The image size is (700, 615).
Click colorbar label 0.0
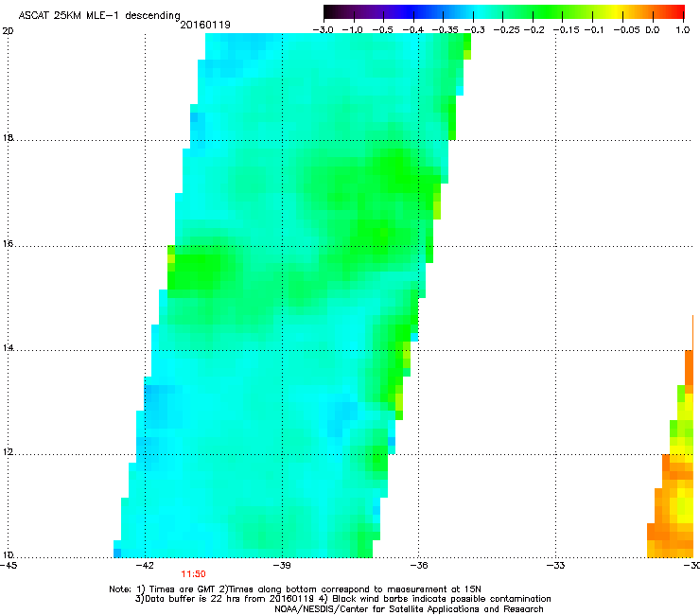653,30
